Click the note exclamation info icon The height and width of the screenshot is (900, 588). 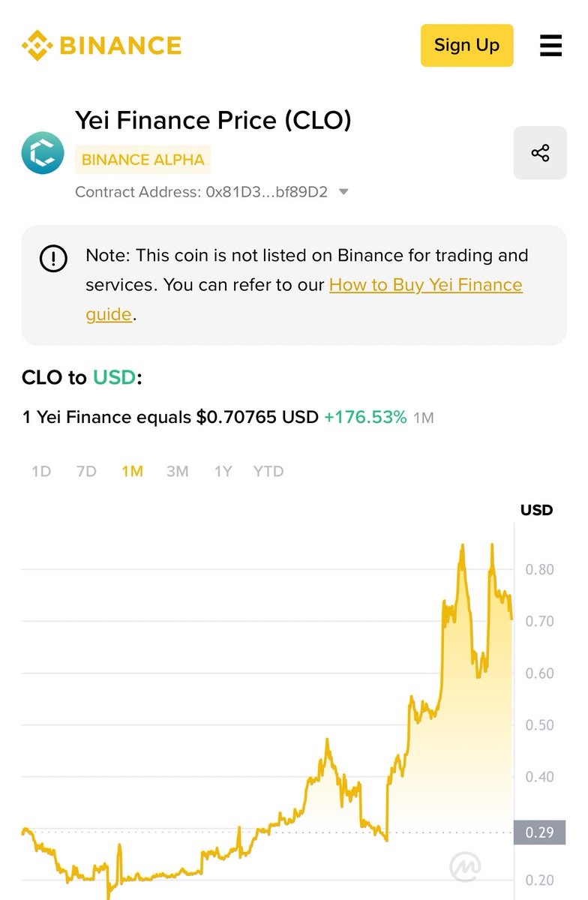pyautogui.click(x=52, y=259)
